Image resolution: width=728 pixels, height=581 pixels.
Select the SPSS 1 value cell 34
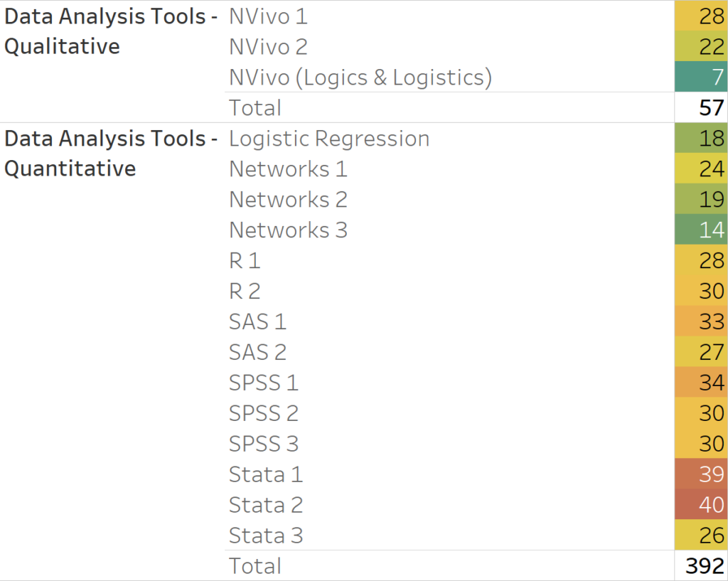coord(701,382)
